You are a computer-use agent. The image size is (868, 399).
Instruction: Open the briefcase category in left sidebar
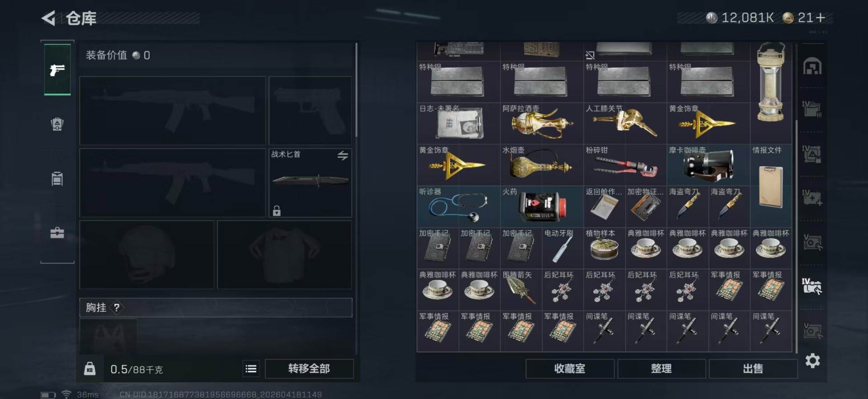[x=57, y=233]
